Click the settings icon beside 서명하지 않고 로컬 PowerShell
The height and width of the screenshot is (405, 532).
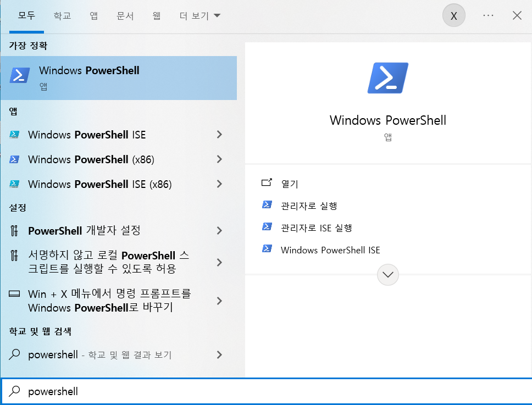click(14, 256)
